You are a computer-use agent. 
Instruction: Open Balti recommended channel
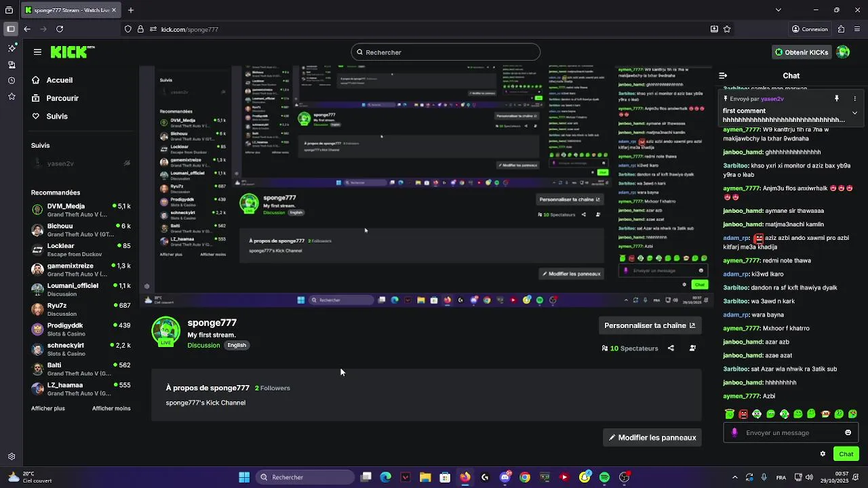(x=81, y=369)
